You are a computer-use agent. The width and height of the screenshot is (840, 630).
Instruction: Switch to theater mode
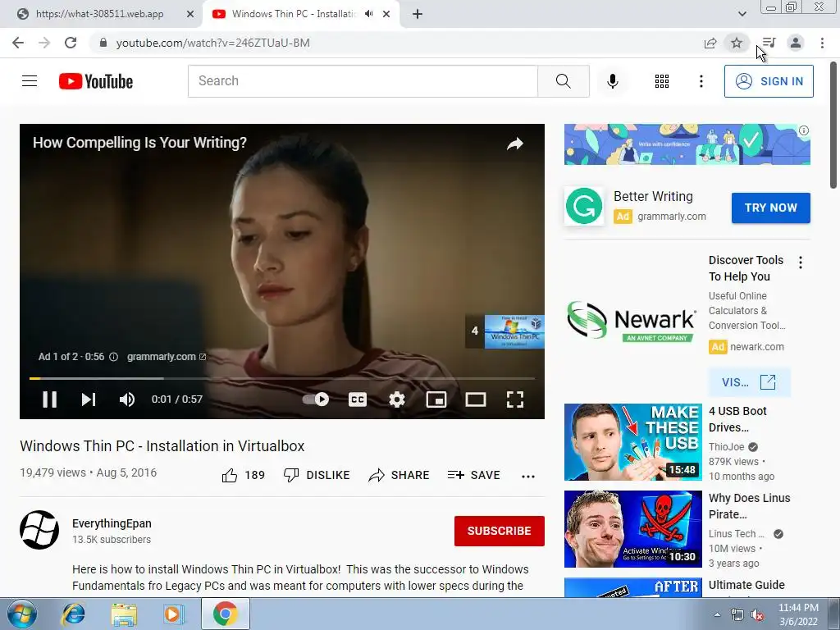click(476, 399)
